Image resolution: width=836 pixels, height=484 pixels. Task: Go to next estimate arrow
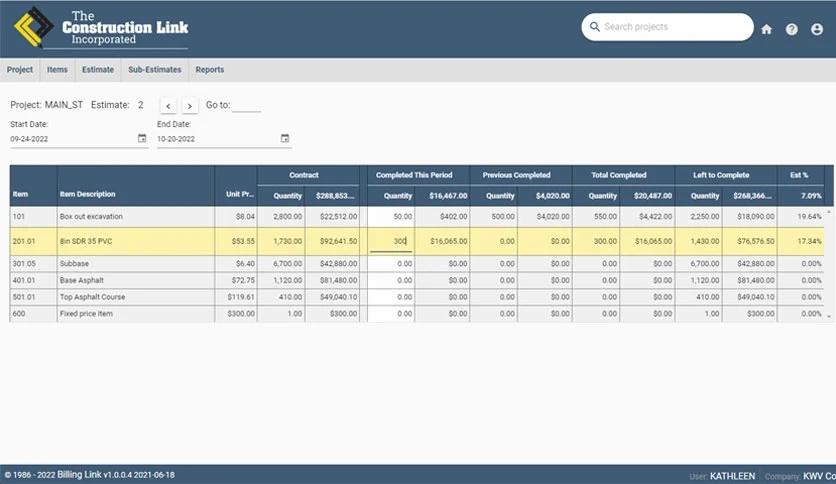click(189, 106)
